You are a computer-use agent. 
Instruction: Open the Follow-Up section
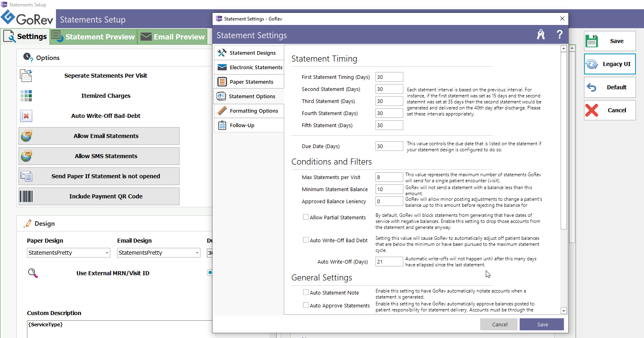(249, 125)
